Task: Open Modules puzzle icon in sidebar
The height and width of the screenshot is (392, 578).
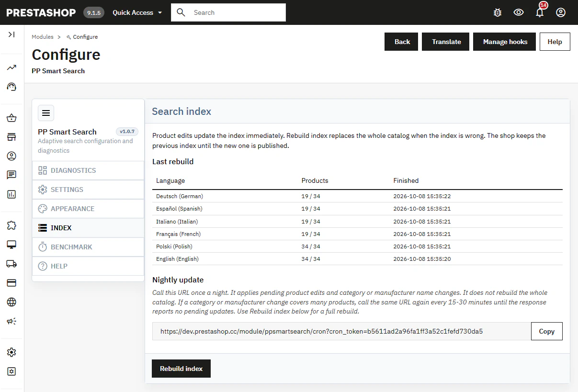Action: (x=11, y=225)
